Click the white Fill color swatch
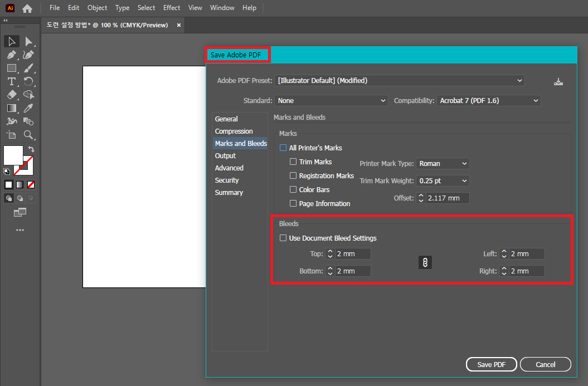Screen dimensions: 588x386 click(x=13, y=155)
